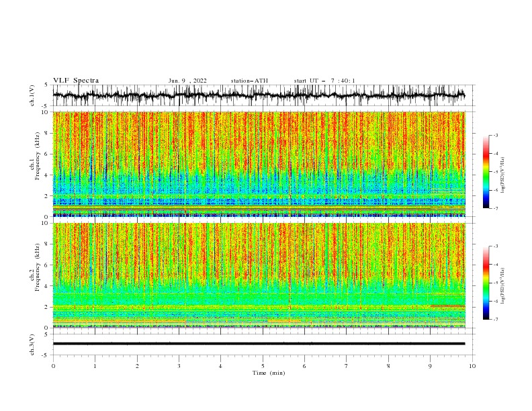
Task: Click the ch.2 "Frequency (kHz)" axis label
Action: click(38, 267)
